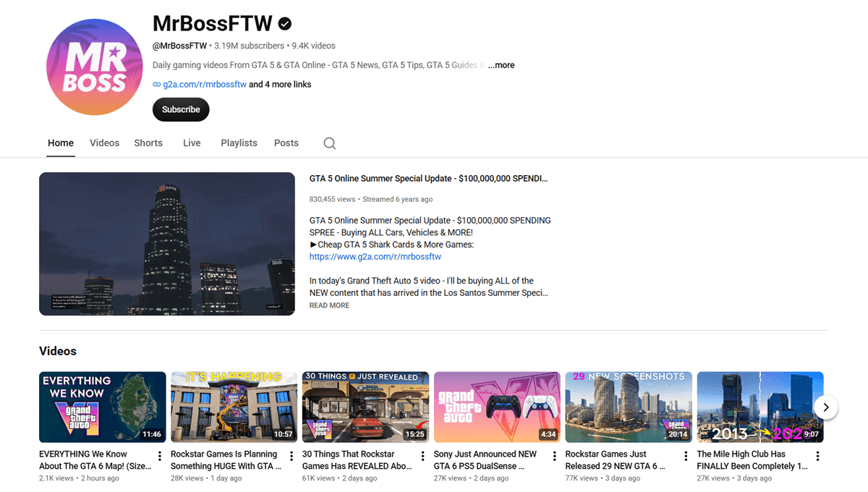Go to the Playlists tab
This screenshot has height=492, width=868.
(x=239, y=143)
